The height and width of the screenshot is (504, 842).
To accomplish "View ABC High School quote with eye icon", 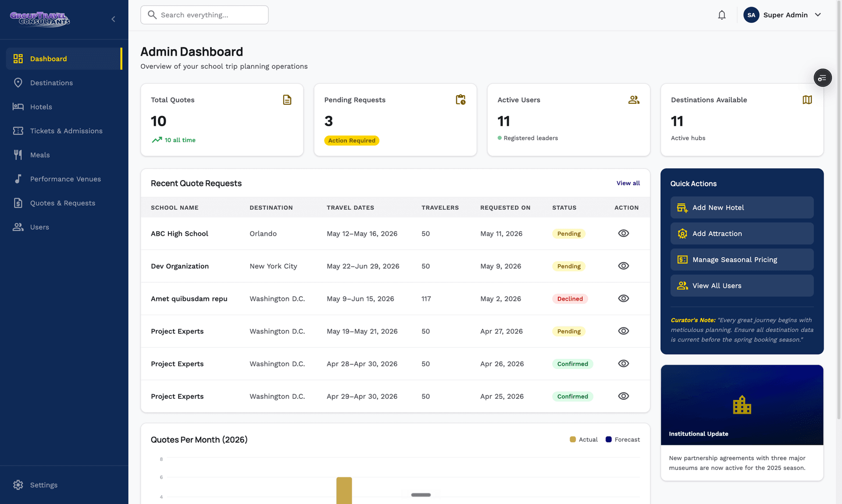I will (623, 234).
